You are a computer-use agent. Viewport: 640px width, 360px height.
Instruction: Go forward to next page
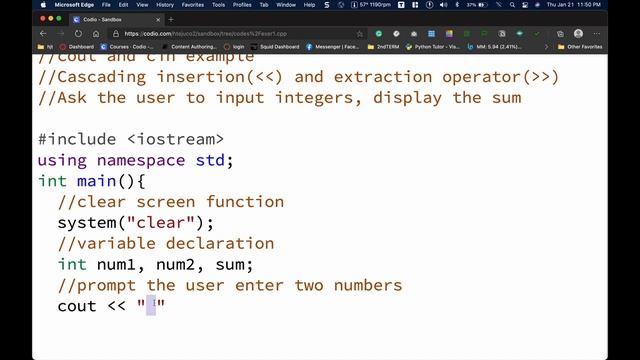(60, 33)
